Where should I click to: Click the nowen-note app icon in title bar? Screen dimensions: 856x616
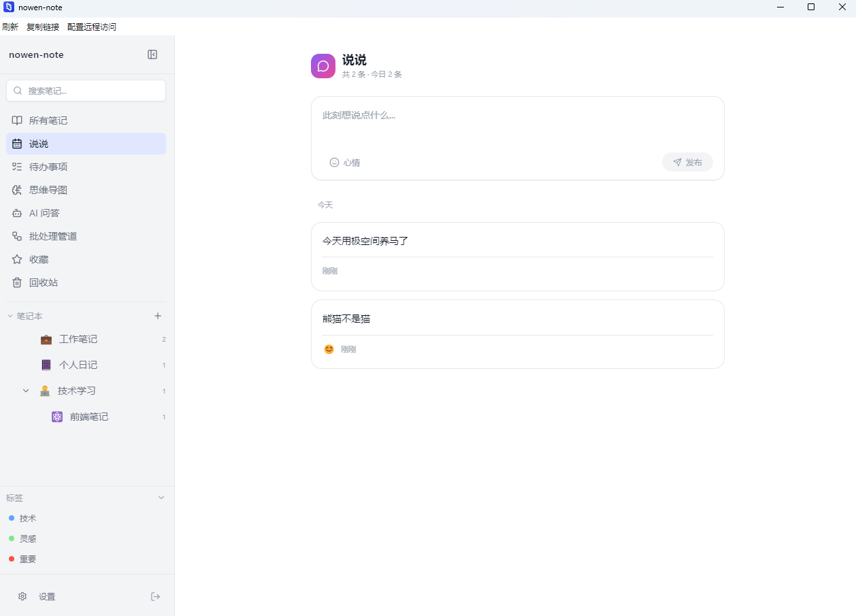9,7
